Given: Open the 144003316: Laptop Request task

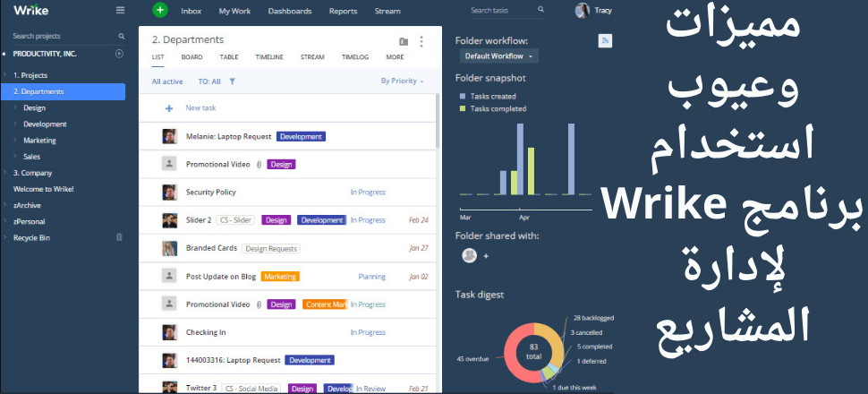Looking at the screenshot, I should pyautogui.click(x=233, y=360).
